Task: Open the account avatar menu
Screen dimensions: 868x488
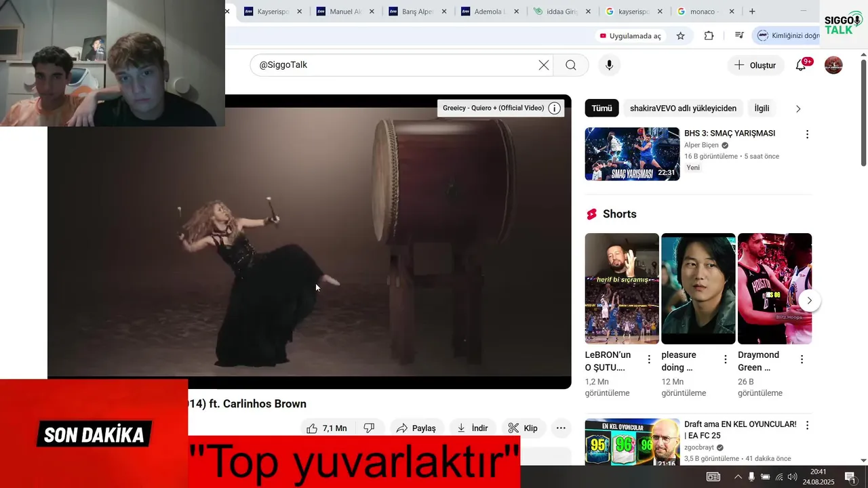Action: point(833,65)
